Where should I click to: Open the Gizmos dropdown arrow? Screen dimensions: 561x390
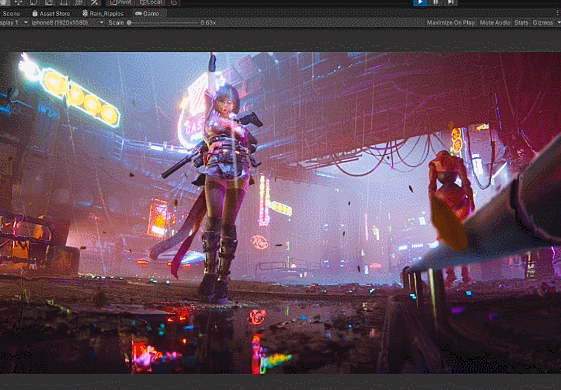(558, 23)
